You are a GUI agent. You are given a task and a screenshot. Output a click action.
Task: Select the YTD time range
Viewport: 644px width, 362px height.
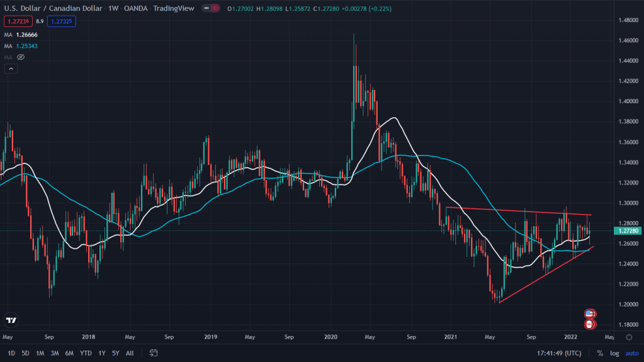tap(84, 353)
